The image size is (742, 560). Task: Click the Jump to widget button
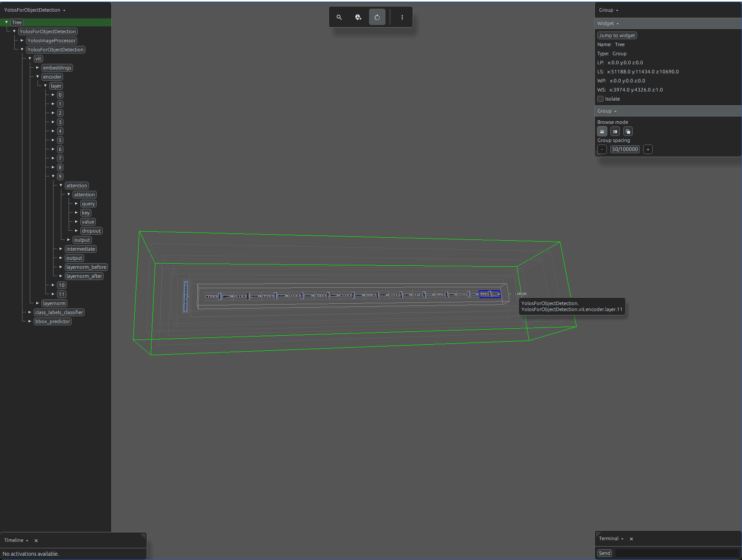tap(617, 35)
